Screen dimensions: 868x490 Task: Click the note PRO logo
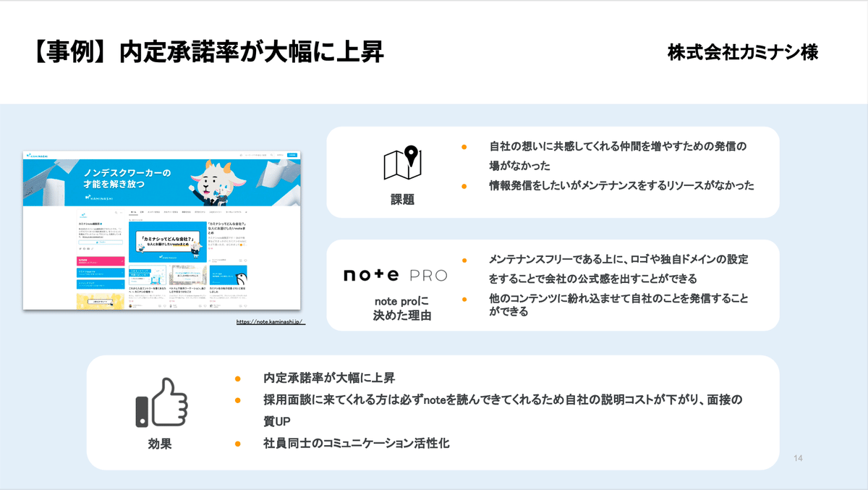(x=394, y=274)
